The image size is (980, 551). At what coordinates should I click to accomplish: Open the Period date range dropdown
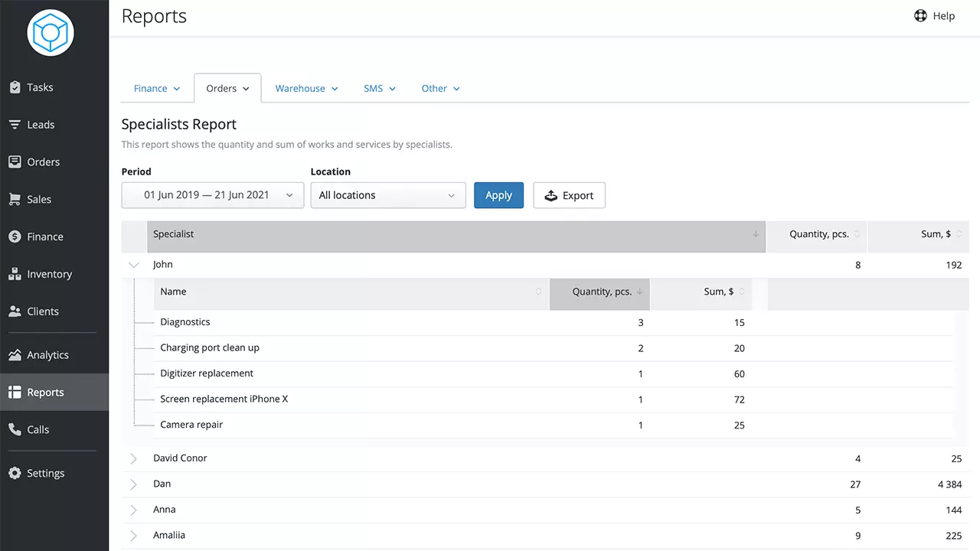(x=213, y=195)
